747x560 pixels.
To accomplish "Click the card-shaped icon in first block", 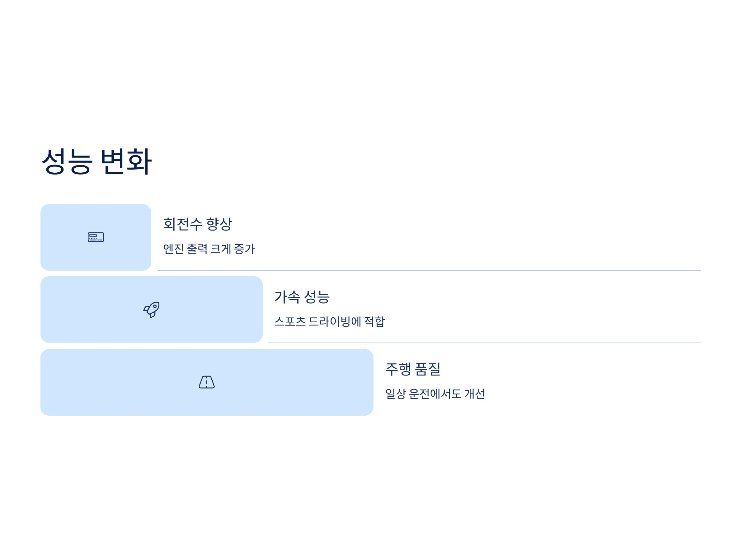I will [x=96, y=237].
